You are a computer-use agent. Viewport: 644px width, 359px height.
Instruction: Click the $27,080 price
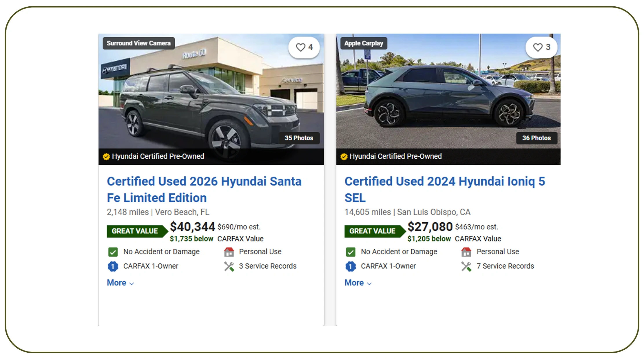tap(430, 227)
